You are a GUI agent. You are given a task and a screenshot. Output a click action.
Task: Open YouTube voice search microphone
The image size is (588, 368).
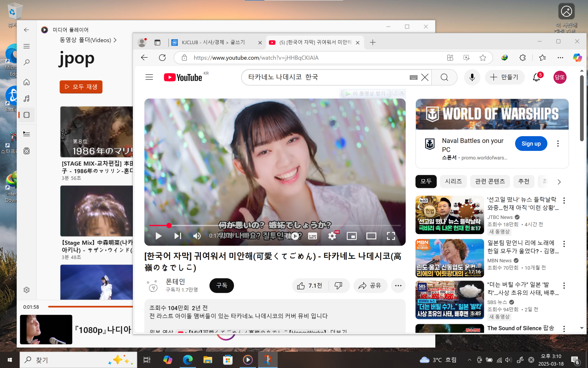click(x=472, y=77)
